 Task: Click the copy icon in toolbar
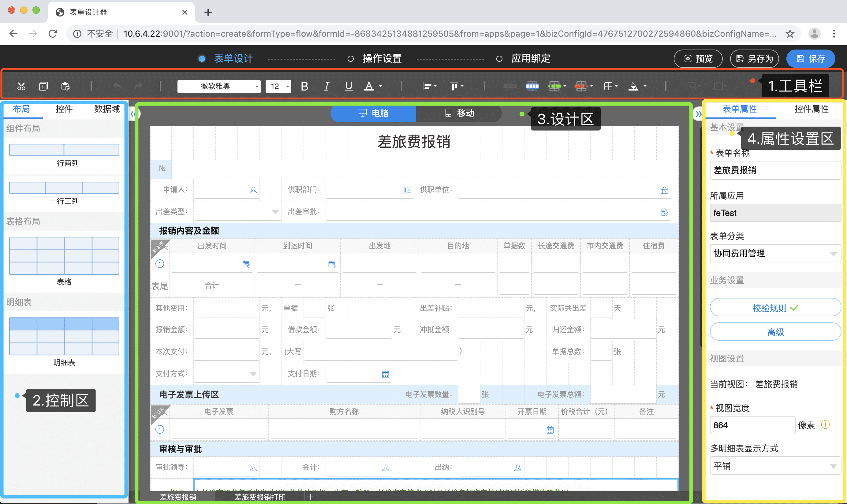[43, 86]
